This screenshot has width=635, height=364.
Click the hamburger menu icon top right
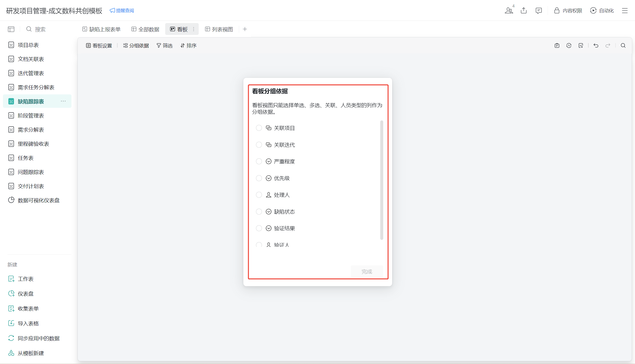625,10
